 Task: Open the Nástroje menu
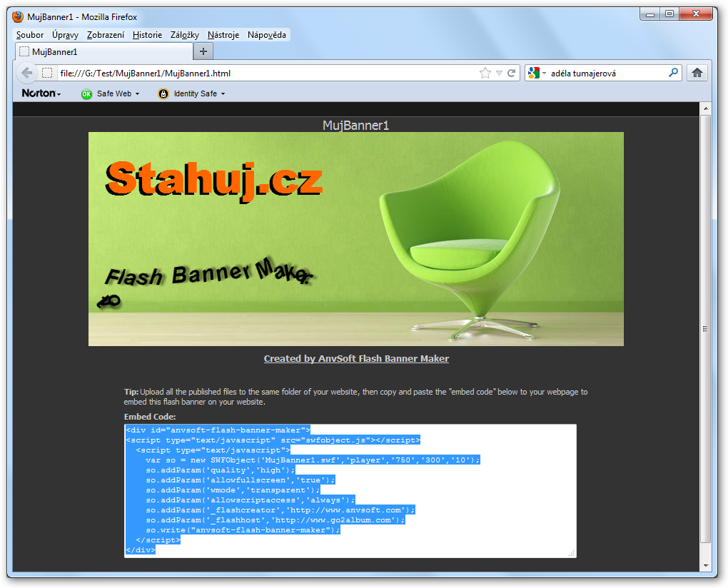pyautogui.click(x=223, y=35)
